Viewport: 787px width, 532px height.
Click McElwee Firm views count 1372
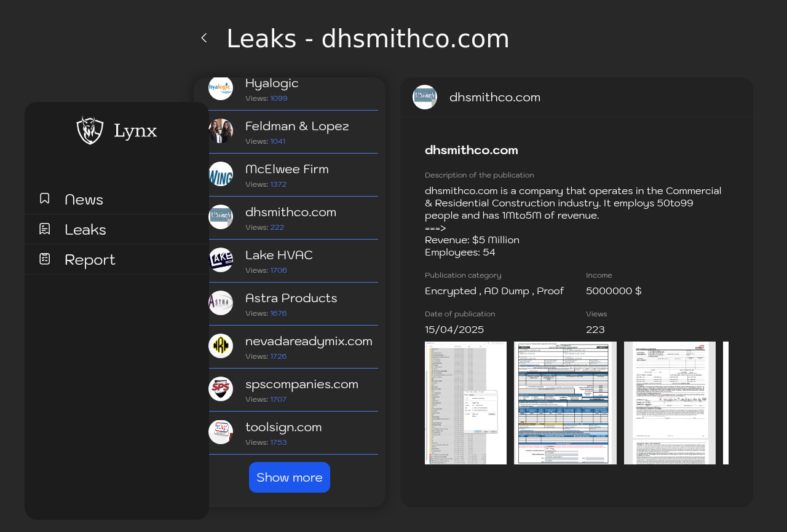click(x=279, y=184)
